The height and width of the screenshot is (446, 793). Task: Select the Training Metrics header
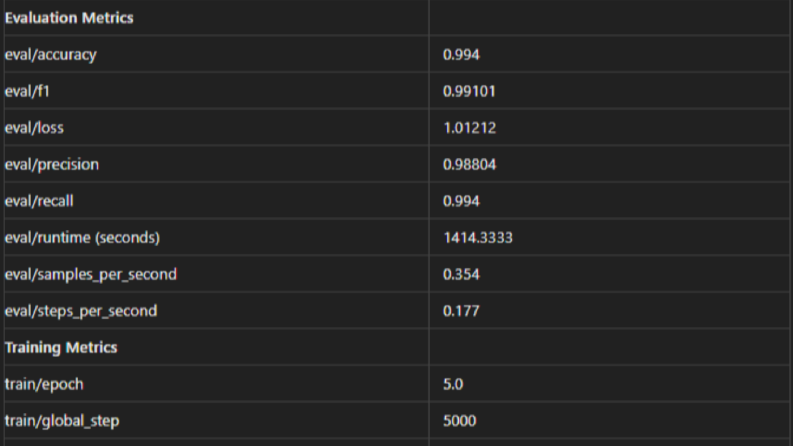point(61,347)
